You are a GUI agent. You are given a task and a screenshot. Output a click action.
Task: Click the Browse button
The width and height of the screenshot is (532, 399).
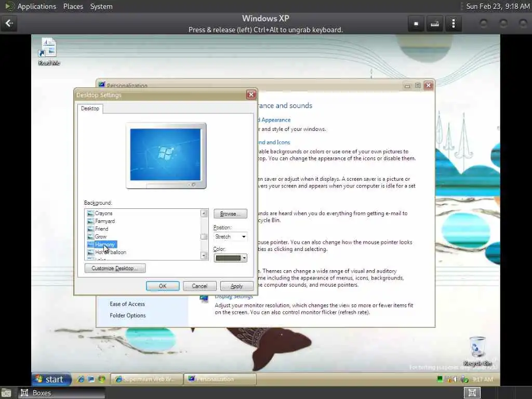[x=230, y=214]
